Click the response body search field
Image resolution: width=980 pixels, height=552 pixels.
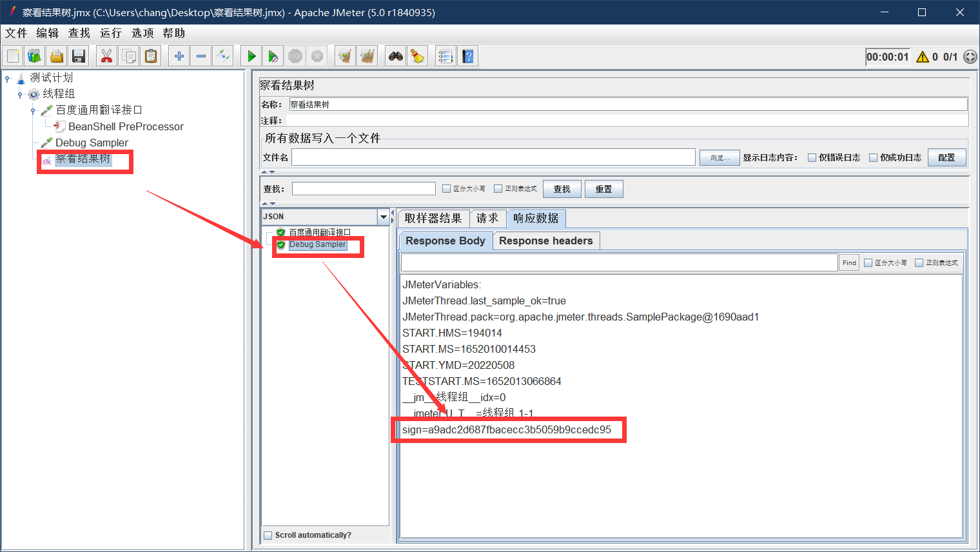tap(619, 262)
